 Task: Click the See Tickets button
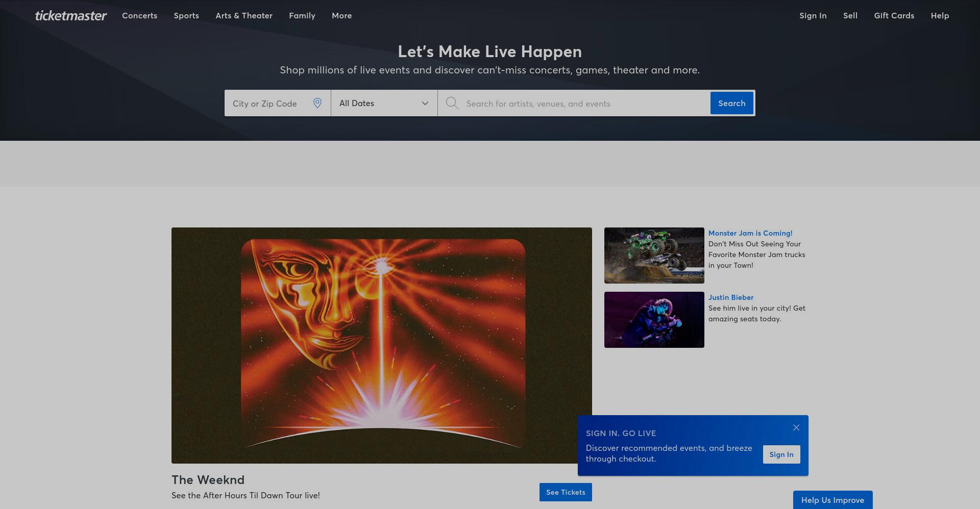pyautogui.click(x=566, y=492)
